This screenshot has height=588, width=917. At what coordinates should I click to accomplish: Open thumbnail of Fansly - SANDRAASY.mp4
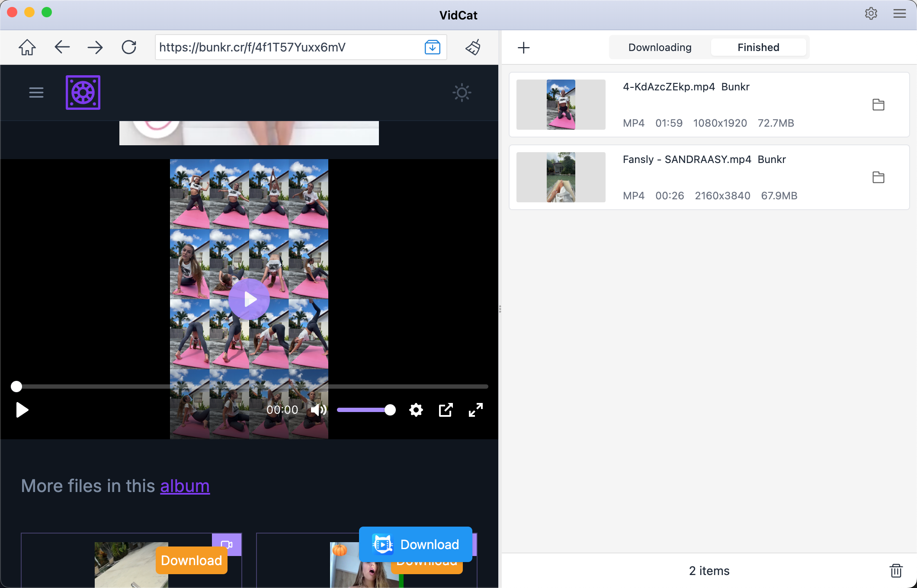561,177
